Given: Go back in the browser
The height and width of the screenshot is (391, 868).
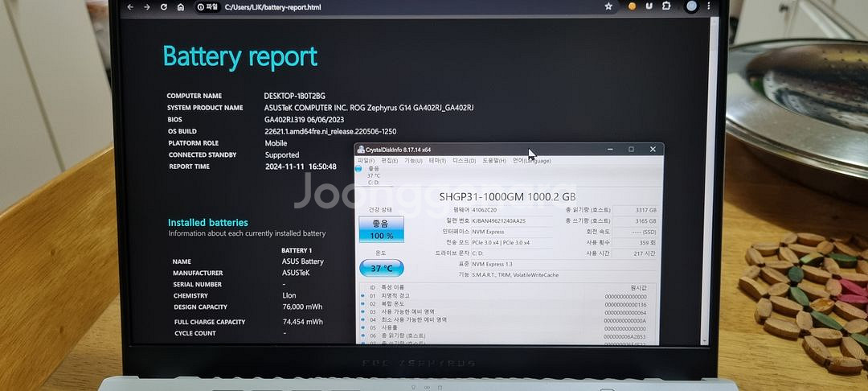Looking at the screenshot, I should click(x=130, y=7).
